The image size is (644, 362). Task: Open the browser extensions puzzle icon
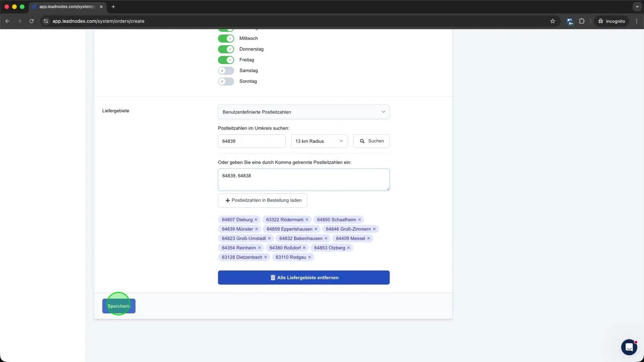click(x=582, y=21)
